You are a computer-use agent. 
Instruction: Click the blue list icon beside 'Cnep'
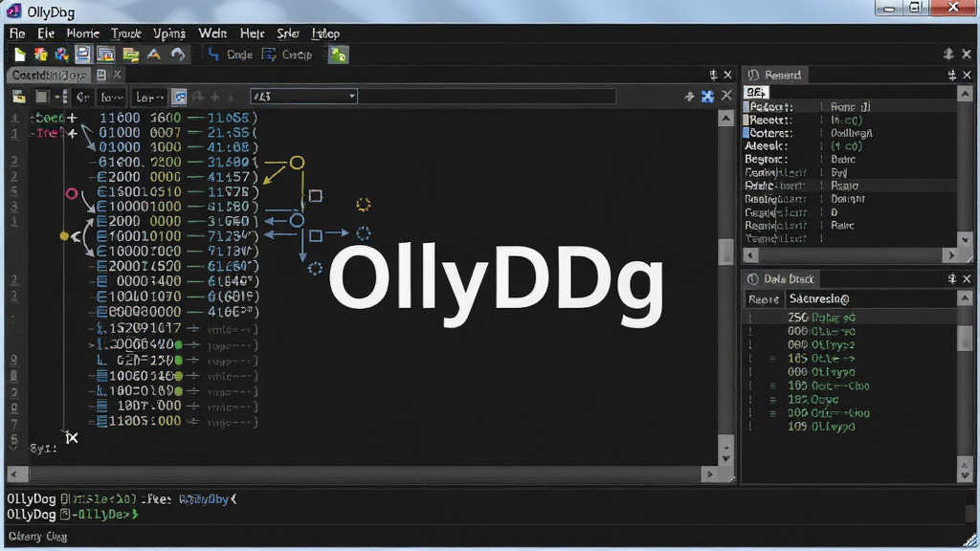tap(269, 55)
